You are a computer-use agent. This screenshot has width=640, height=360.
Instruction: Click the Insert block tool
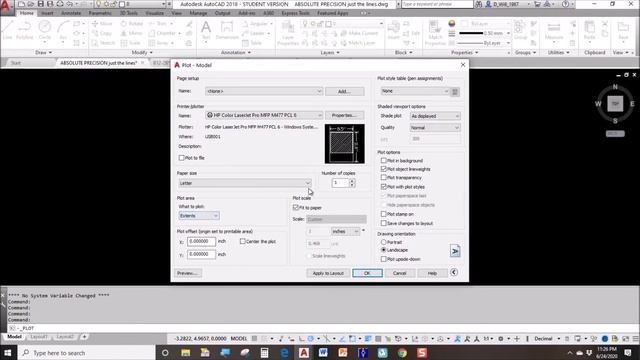point(393,30)
